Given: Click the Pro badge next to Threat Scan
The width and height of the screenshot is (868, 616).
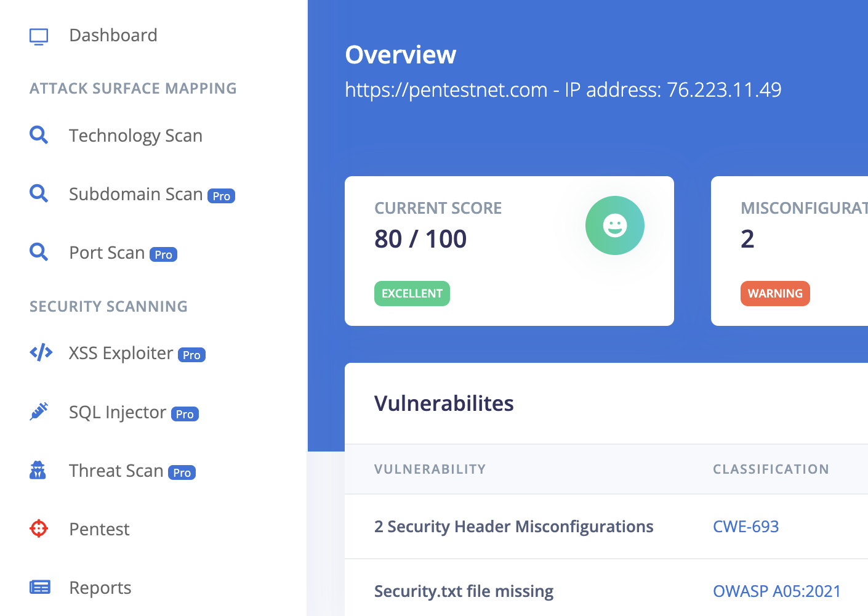Looking at the screenshot, I should coord(182,472).
